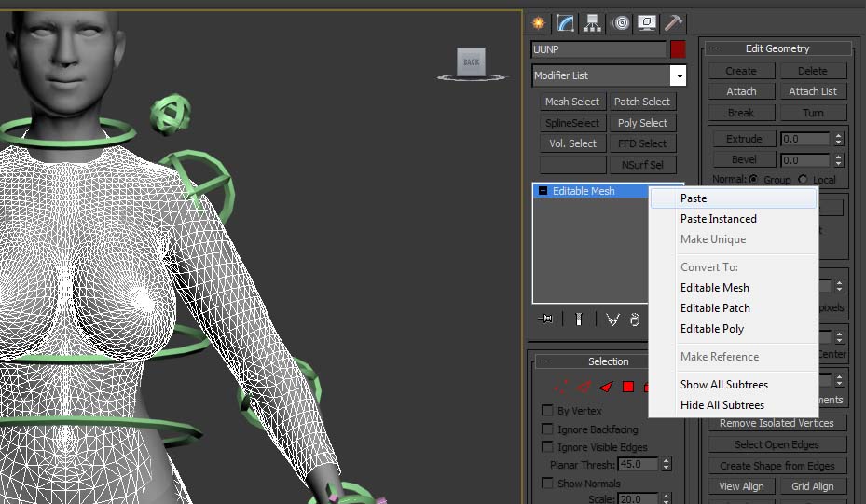Viewport: 866px width, 504px height.
Task: Click the Extrude button
Action: point(744,139)
